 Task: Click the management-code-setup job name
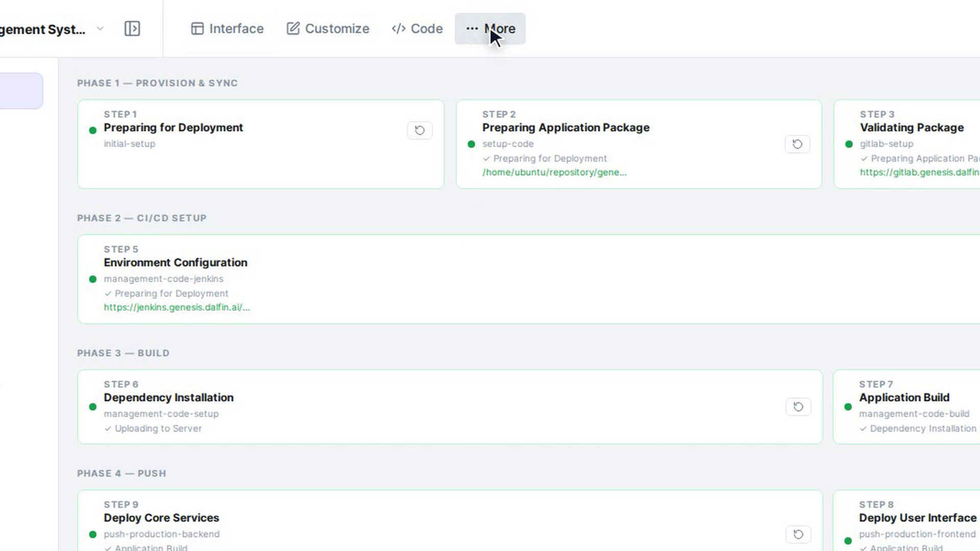point(161,414)
